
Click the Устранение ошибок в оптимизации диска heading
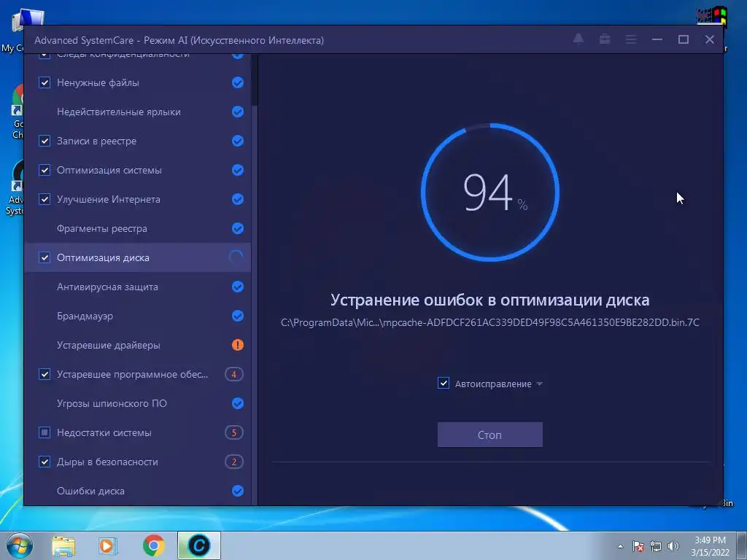pyautogui.click(x=490, y=300)
